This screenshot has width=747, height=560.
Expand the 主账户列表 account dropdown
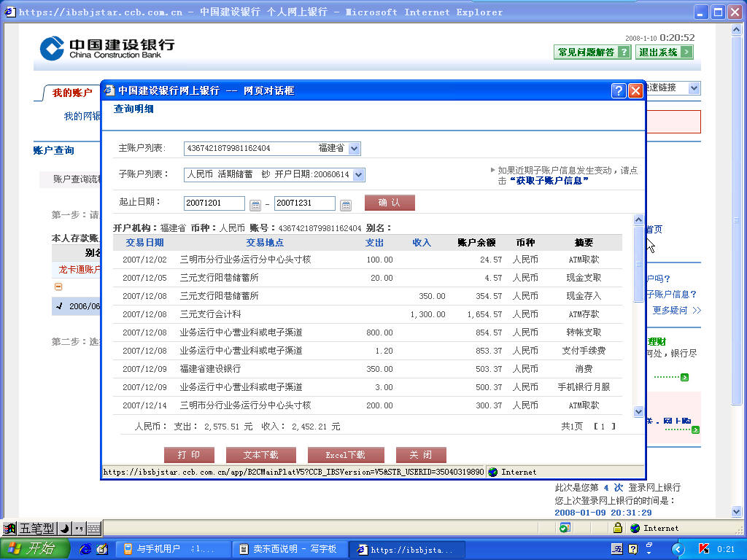pos(354,149)
